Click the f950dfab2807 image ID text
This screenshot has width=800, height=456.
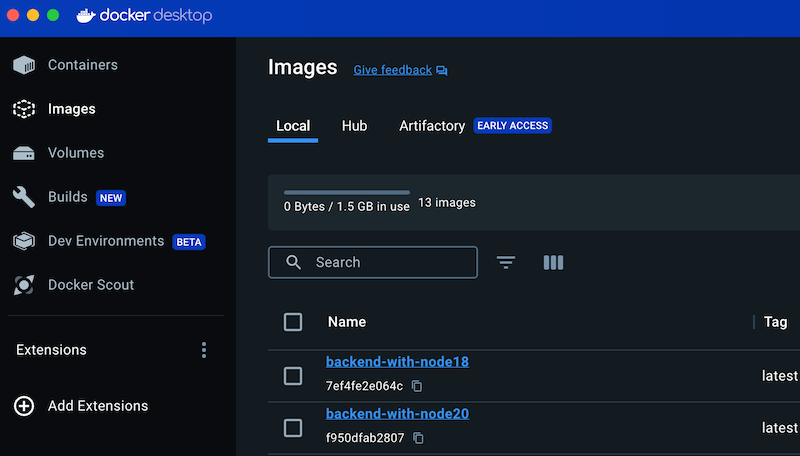[x=365, y=438]
